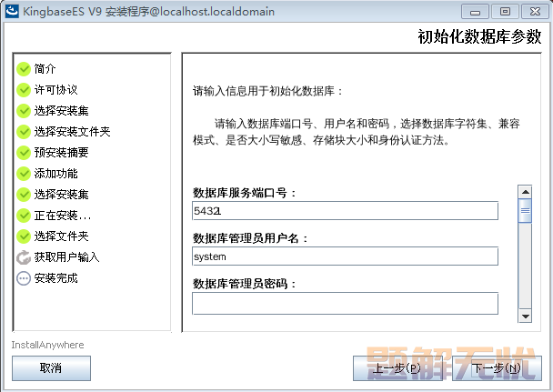Click the 请输入信息用于初始化数据库 text
The width and height of the screenshot is (553, 392).
pyautogui.click(x=267, y=91)
